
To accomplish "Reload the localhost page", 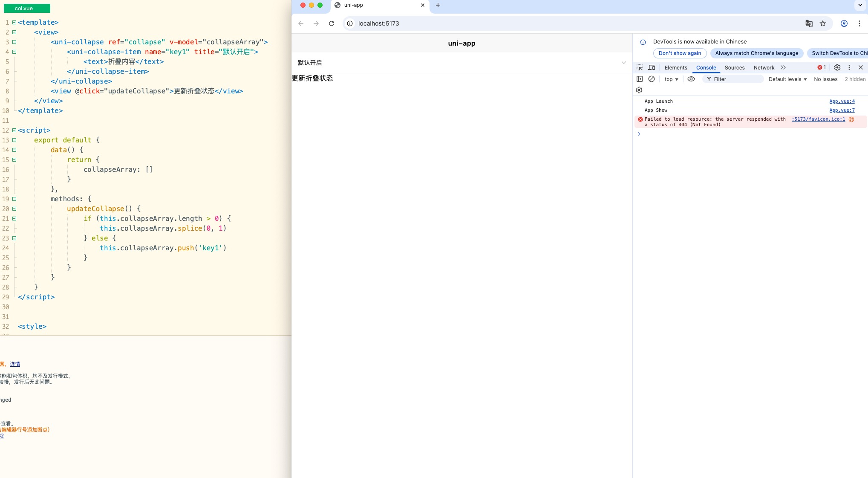I will (x=332, y=23).
